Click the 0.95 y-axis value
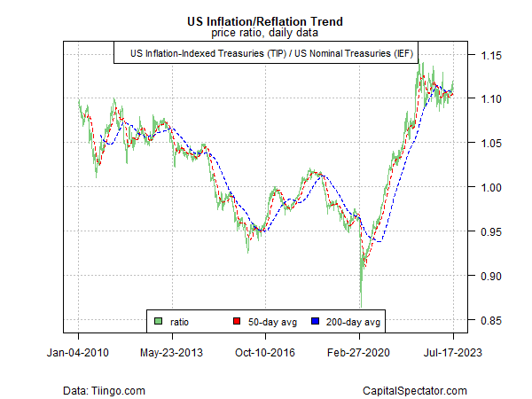This screenshot has height=399, width=532. pyautogui.click(x=491, y=231)
